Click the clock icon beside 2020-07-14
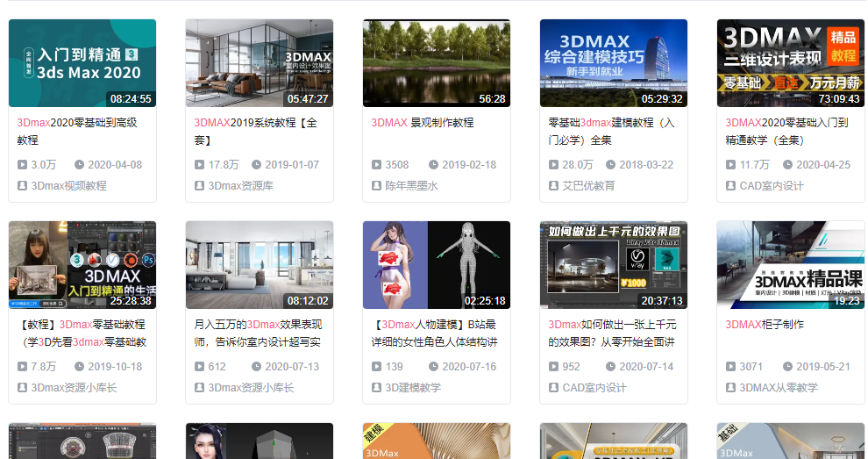 610,367
